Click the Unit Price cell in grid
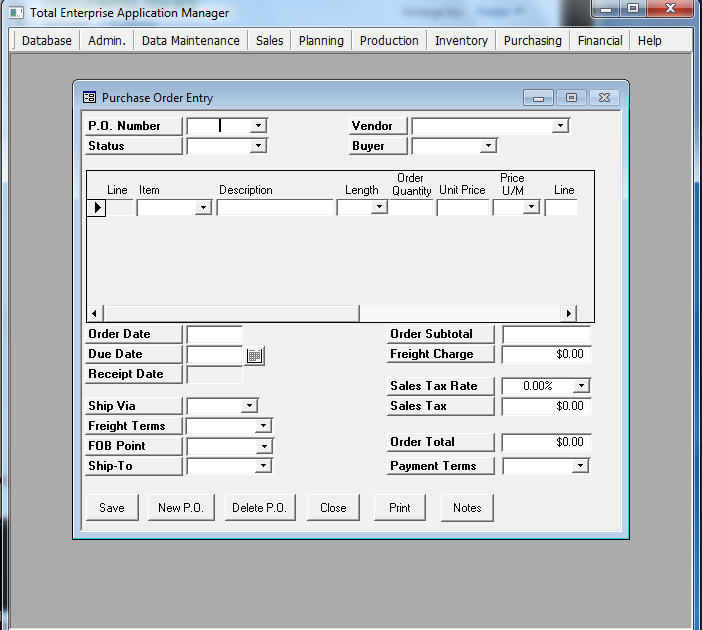Screen dimensions: 702x630 coord(462,208)
